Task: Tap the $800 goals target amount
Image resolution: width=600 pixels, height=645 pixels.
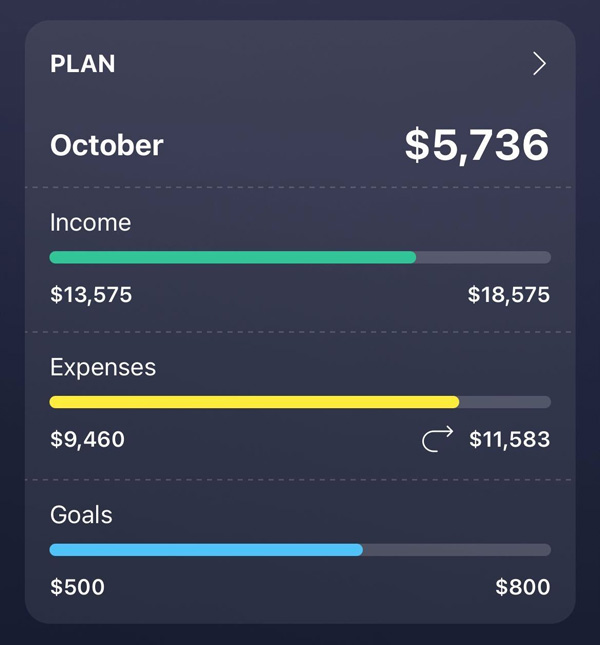Action: 523,587
